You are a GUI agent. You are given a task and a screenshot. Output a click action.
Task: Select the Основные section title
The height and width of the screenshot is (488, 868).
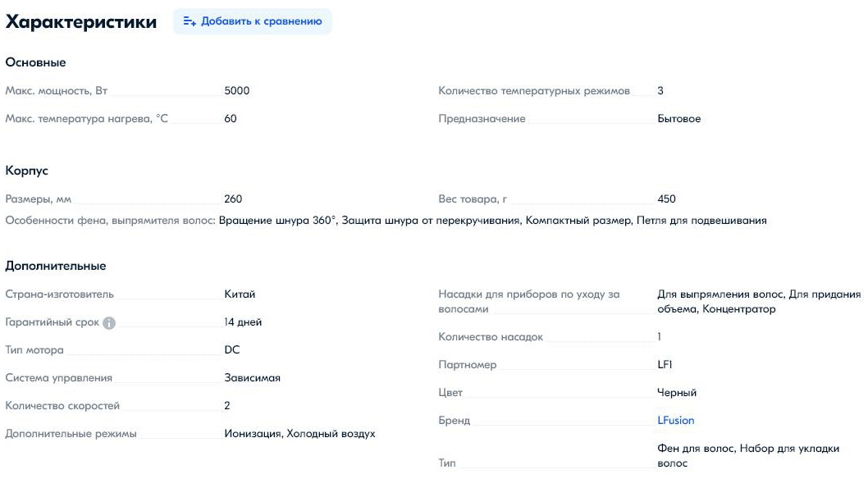pyautogui.click(x=35, y=62)
